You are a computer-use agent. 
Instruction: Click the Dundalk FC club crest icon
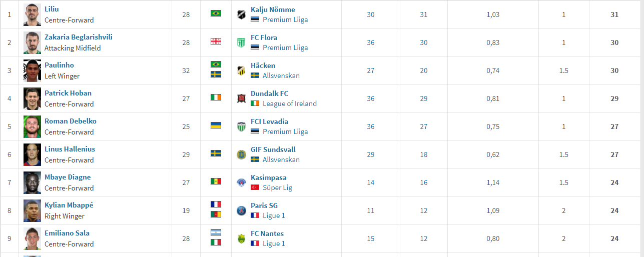coord(241,98)
